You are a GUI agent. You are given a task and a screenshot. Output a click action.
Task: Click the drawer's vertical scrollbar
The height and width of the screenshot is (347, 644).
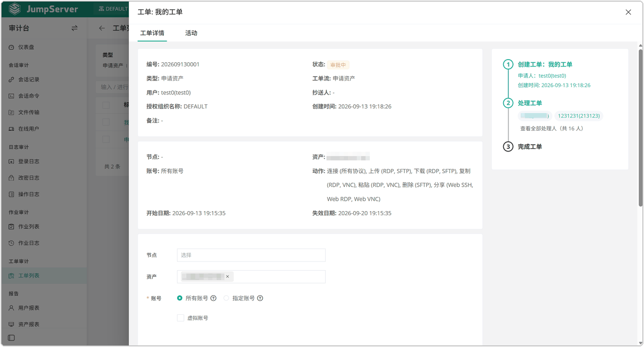640,129
